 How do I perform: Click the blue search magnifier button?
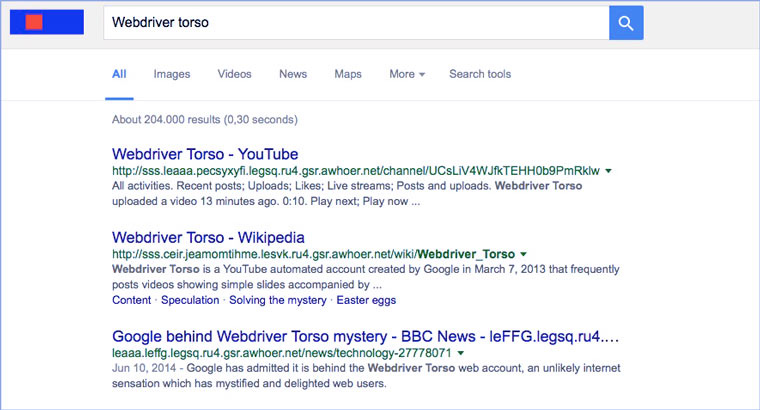tap(626, 23)
